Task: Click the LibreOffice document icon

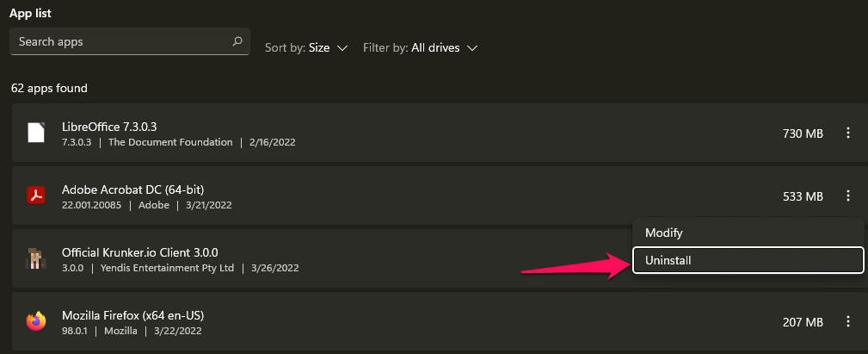Action: [36, 133]
